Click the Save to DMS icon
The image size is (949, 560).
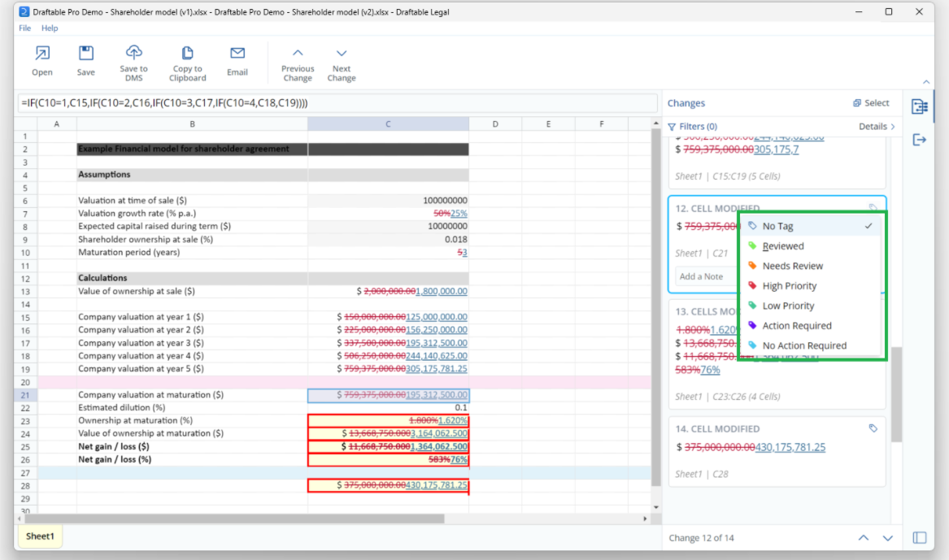point(133,51)
